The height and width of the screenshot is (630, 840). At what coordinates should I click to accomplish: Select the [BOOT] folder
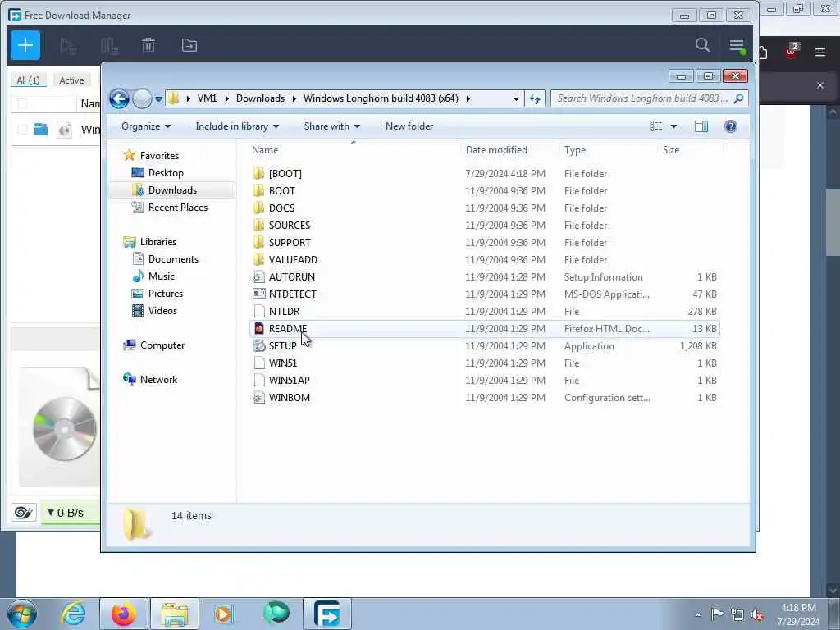pyautogui.click(x=485, y=174)
